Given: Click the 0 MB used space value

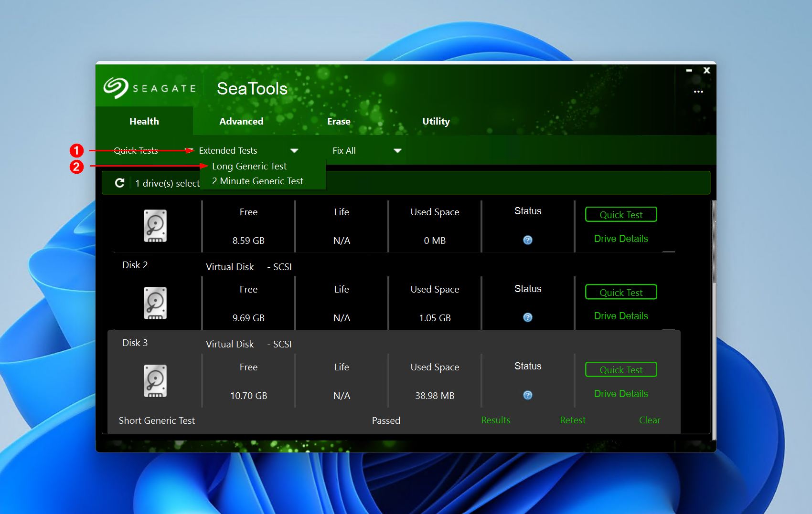Looking at the screenshot, I should [435, 241].
